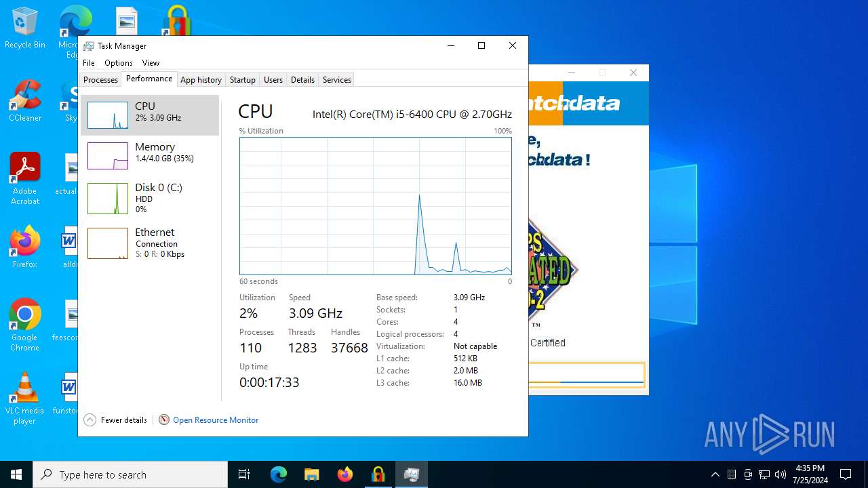Switch to the Users tab
The width and height of the screenshot is (868, 488).
[273, 80]
